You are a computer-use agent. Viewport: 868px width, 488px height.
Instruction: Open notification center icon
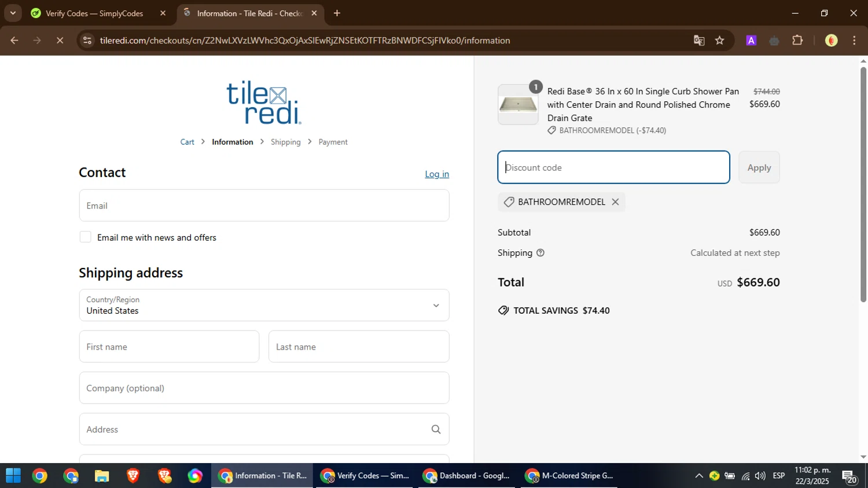point(849,476)
